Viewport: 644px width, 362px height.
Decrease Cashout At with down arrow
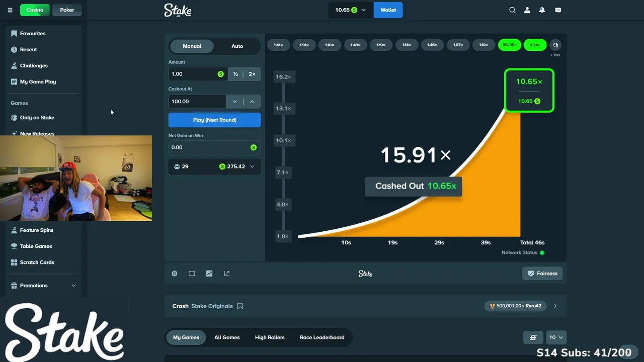[234, 102]
